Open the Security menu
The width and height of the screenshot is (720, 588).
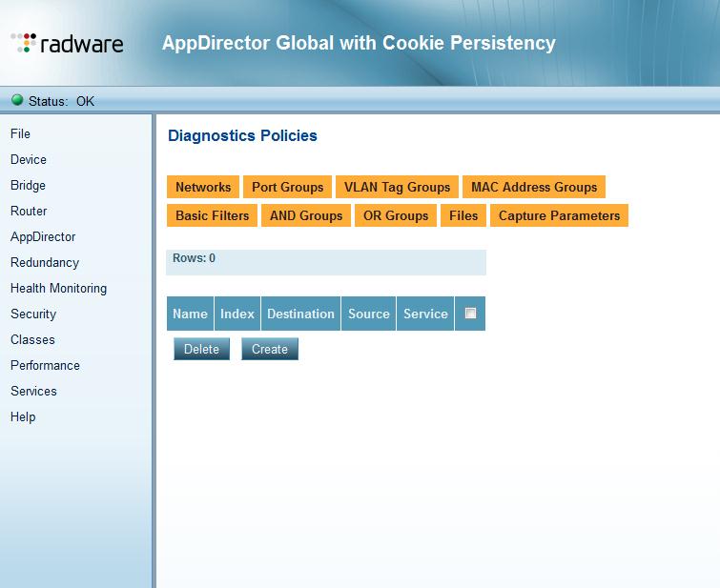pyautogui.click(x=33, y=314)
